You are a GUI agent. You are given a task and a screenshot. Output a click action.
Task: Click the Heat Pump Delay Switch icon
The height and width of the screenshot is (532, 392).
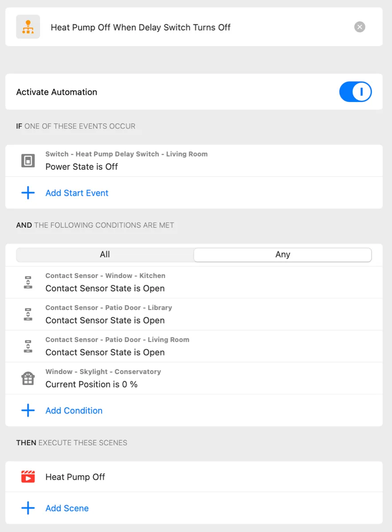28,160
